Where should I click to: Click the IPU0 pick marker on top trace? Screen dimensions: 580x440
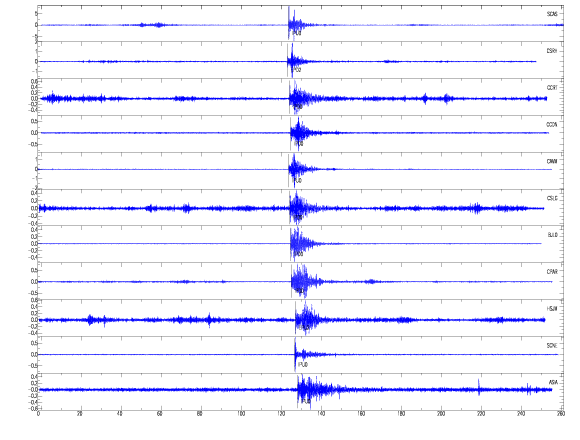tap(297, 33)
